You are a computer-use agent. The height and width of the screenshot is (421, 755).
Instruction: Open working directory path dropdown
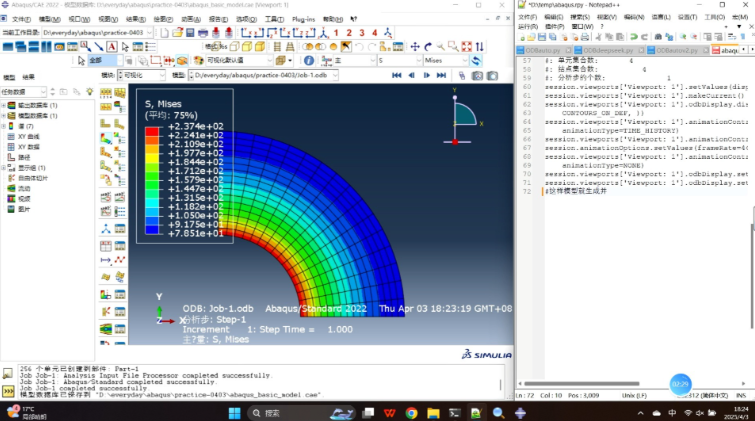(x=149, y=33)
